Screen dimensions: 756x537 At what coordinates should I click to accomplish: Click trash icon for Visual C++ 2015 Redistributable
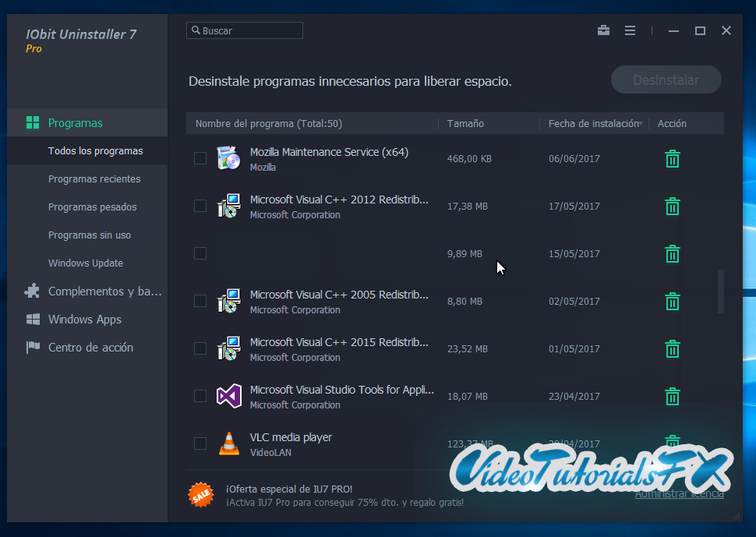pyautogui.click(x=672, y=348)
